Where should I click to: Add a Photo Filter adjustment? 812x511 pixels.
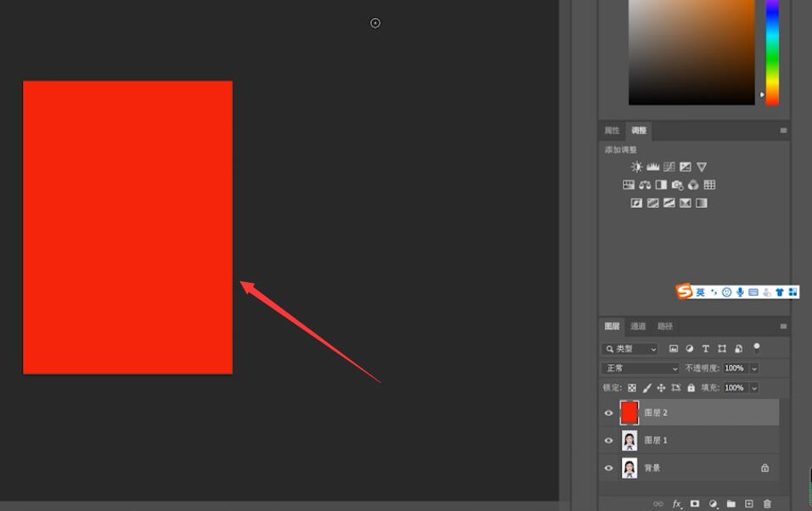tap(677, 185)
